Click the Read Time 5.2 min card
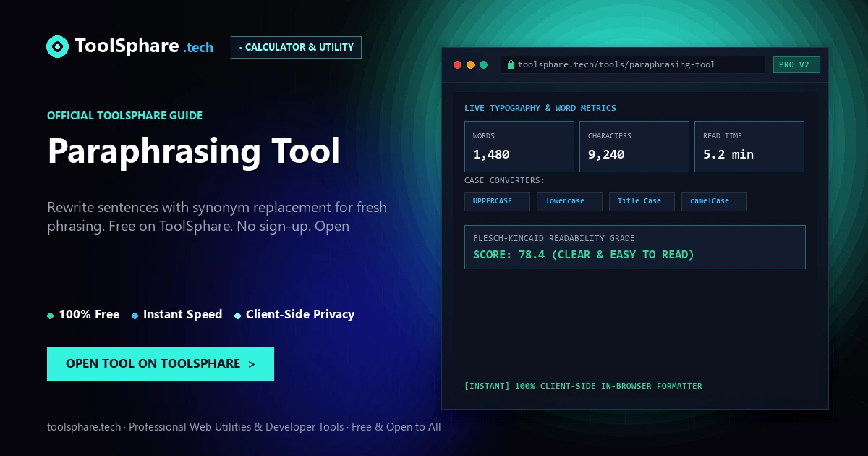Screen dimensions: 868x456 click(749, 146)
